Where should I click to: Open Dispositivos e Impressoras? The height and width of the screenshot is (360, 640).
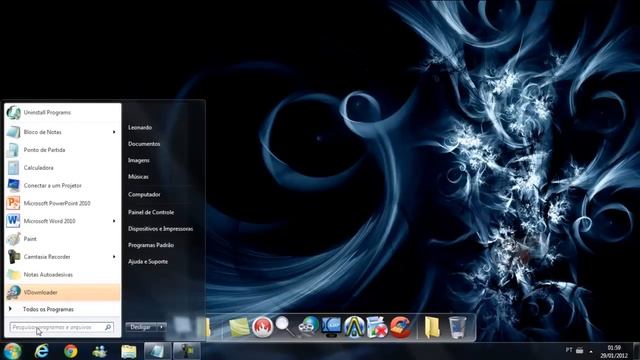(x=160, y=229)
